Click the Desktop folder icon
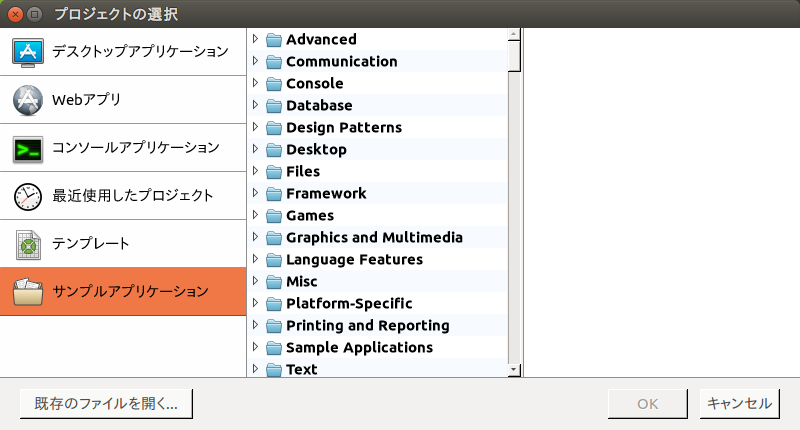This screenshot has width=800, height=430. 274,149
